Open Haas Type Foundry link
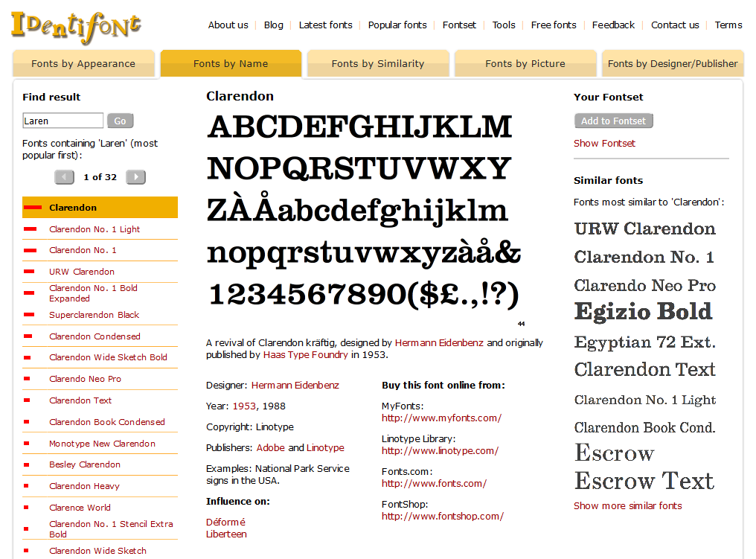756x559 pixels. coord(305,355)
